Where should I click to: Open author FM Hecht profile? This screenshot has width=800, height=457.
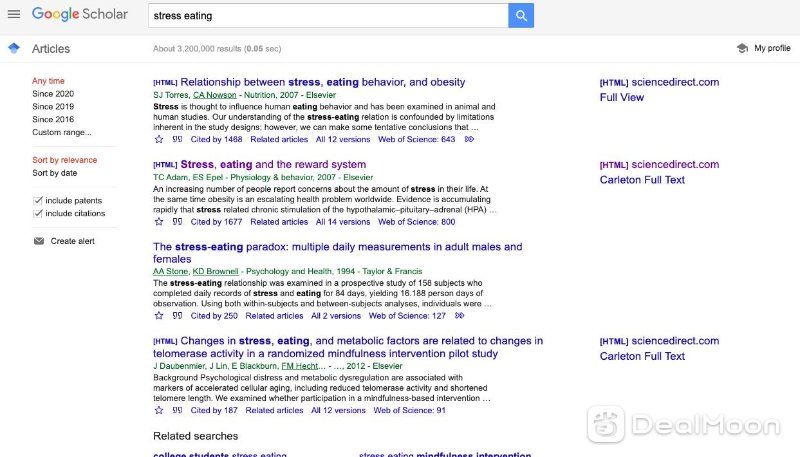tap(299, 366)
